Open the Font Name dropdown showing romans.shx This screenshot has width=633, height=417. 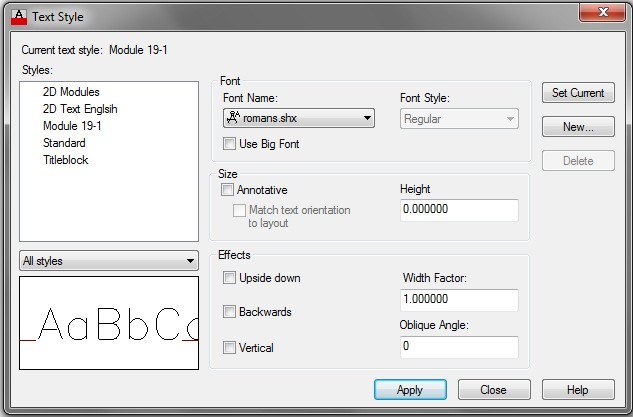click(x=298, y=119)
